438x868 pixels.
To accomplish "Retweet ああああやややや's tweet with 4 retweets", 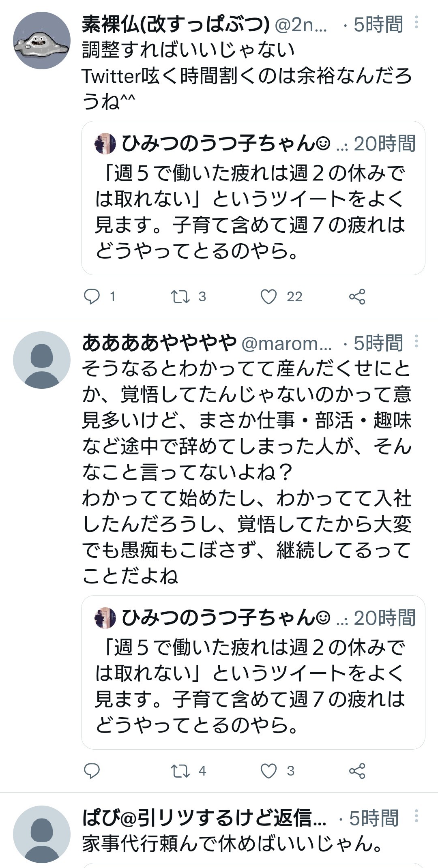I will [180, 771].
